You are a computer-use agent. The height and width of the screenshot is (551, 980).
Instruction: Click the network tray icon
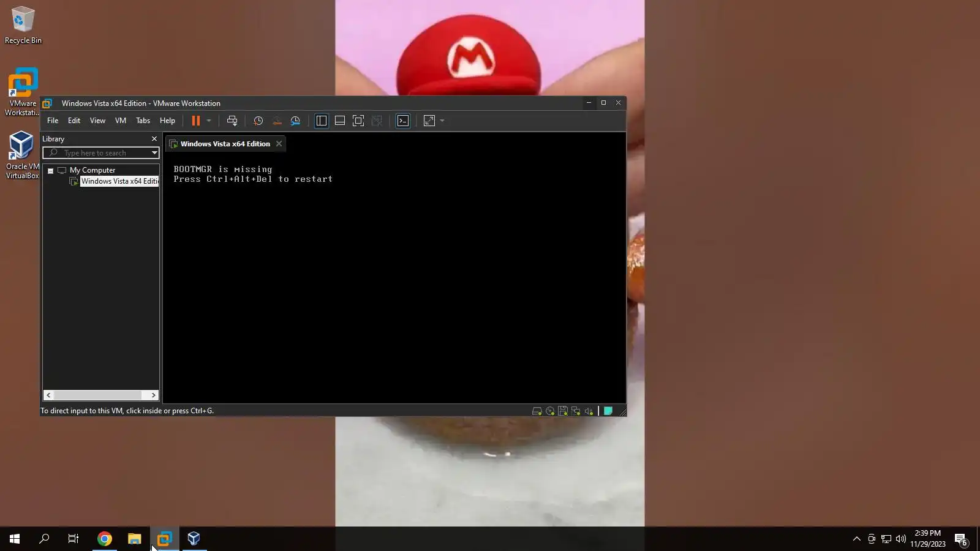886,539
